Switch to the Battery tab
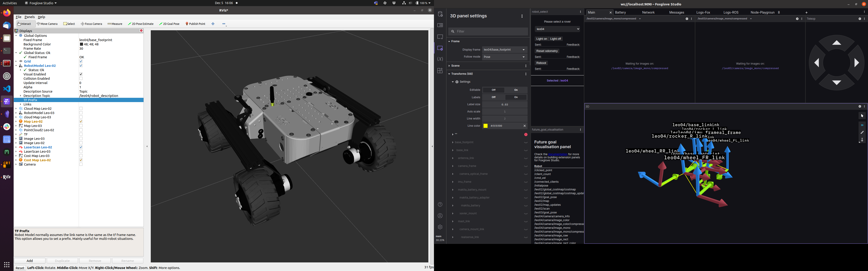868x271 pixels. (620, 12)
